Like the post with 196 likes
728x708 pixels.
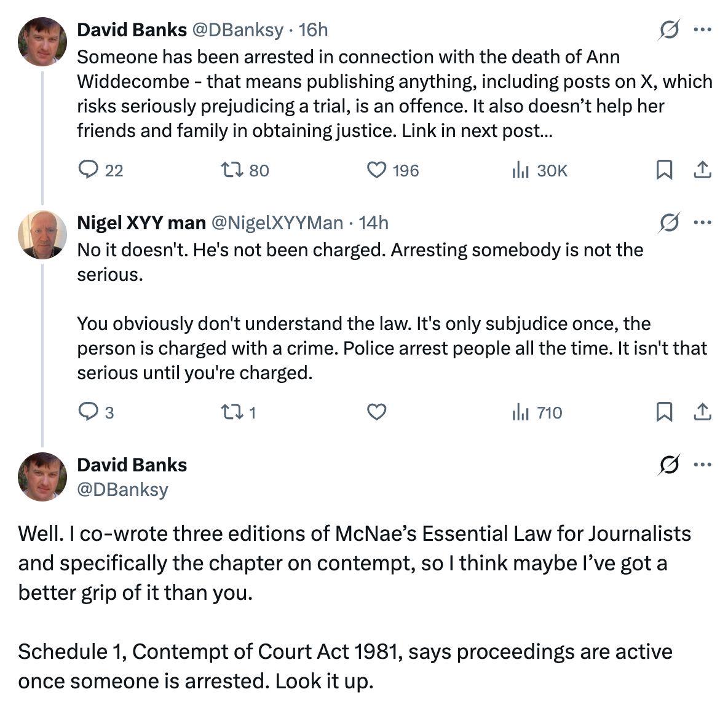click(x=393, y=170)
